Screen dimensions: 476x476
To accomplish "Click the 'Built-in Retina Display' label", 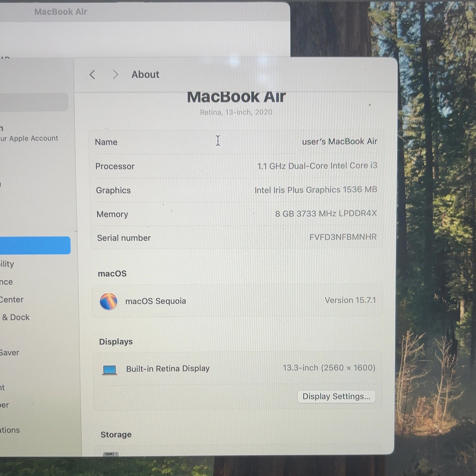I will click(168, 369).
